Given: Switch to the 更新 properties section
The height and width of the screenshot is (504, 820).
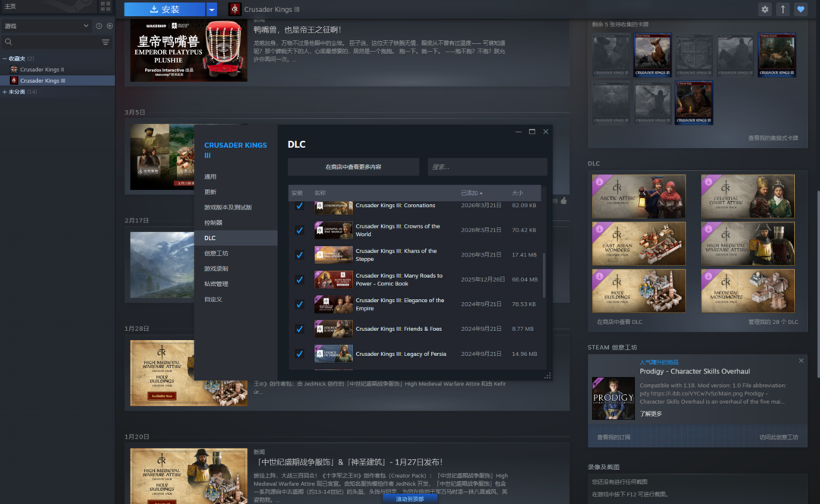Looking at the screenshot, I should pyautogui.click(x=210, y=192).
